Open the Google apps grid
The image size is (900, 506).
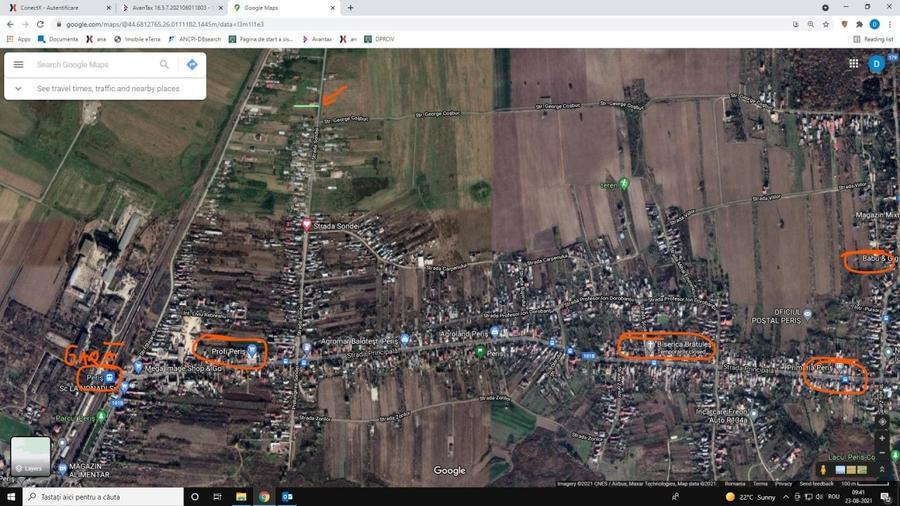(854, 63)
